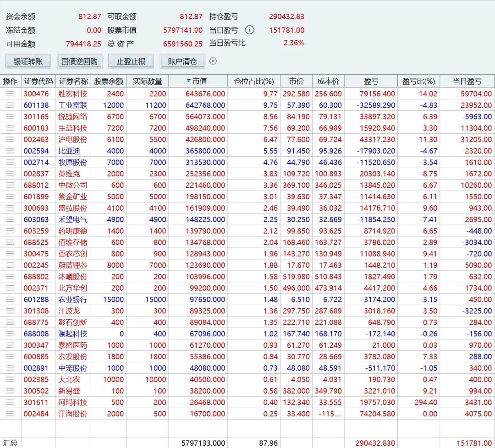Open the operation menu icon for 紫金矿业
Screen dimensions: 495x448
point(11,197)
